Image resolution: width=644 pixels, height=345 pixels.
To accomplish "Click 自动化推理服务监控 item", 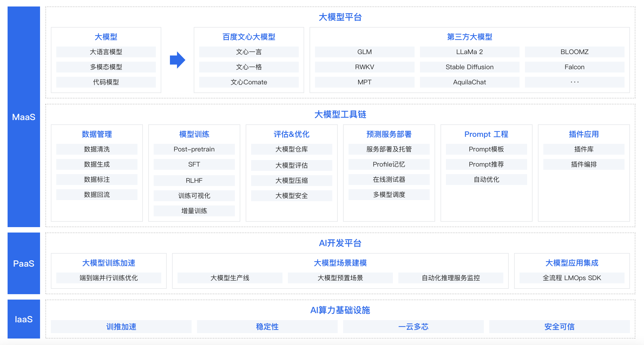I will pyautogui.click(x=451, y=278).
